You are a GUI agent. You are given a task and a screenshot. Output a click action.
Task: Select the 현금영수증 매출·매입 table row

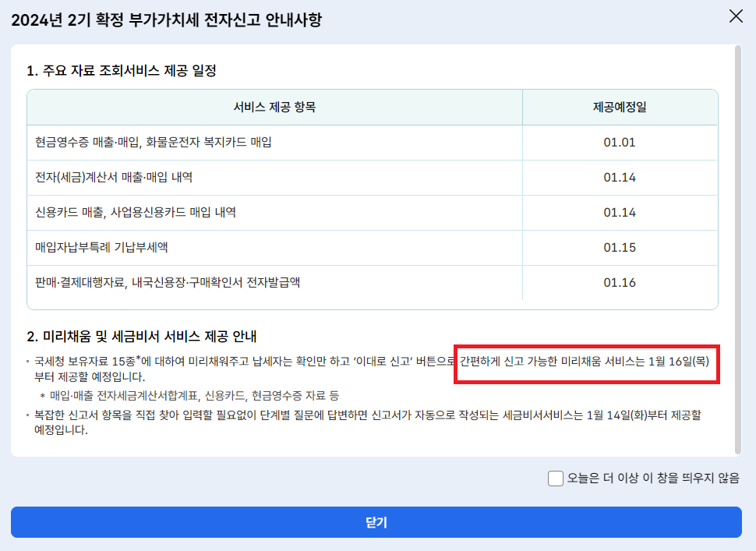[x=156, y=142]
